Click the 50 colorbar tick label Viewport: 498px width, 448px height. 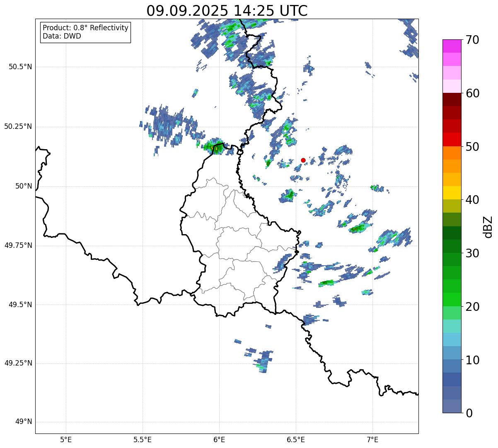[x=472, y=147]
